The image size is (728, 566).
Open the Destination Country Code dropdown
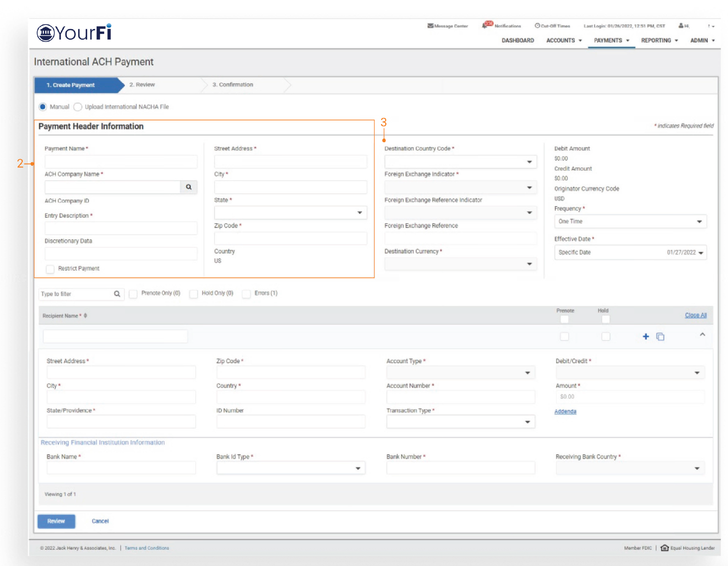pos(460,162)
